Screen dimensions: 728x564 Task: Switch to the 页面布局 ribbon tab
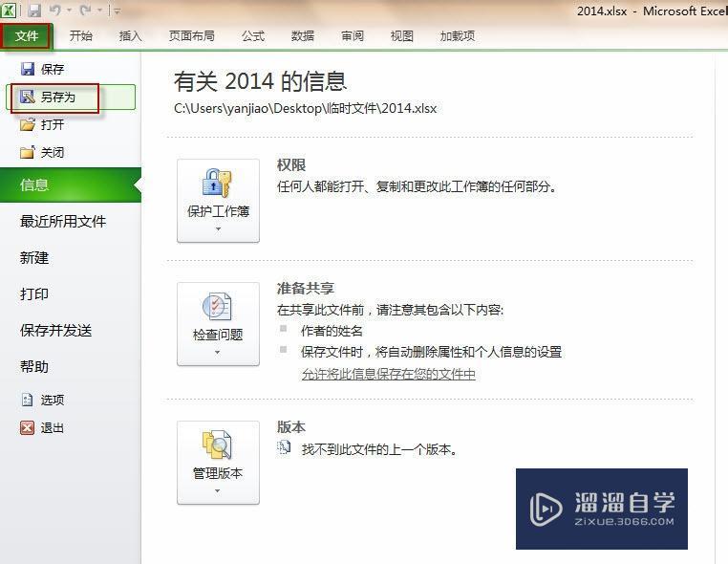pyautogui.click(x=191, y=35)
